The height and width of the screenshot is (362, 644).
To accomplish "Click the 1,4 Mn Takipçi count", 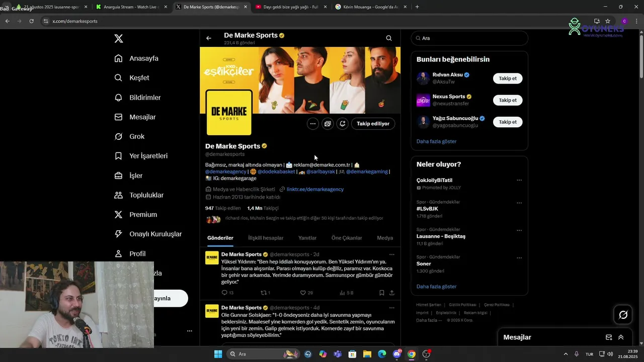I will 263,208.
